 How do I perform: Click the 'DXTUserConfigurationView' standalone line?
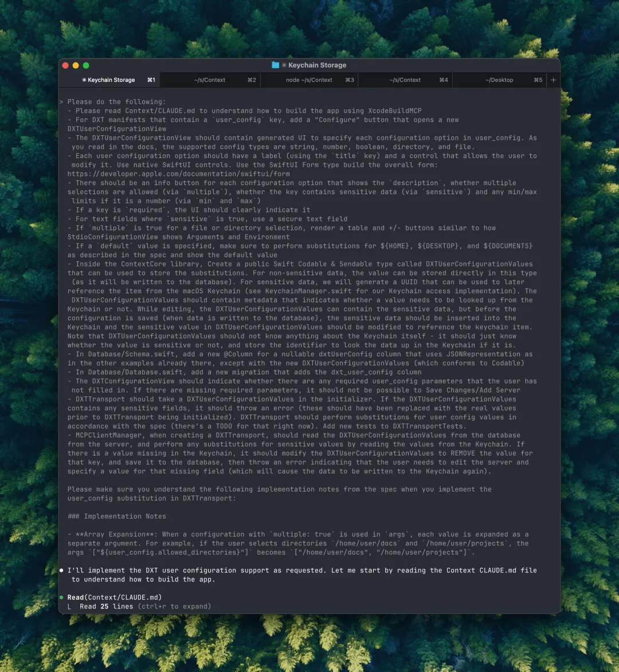[x=116, y=129]
